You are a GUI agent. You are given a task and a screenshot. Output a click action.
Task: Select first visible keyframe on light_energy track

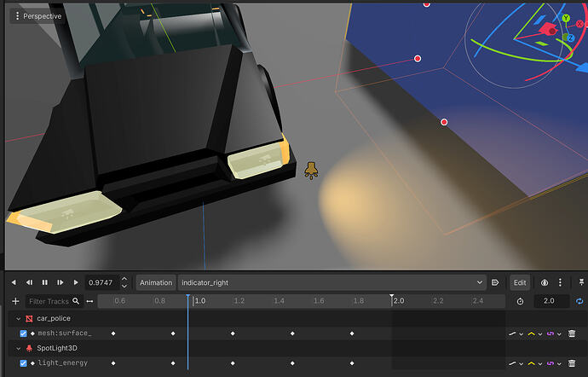[x=113, y=363]
